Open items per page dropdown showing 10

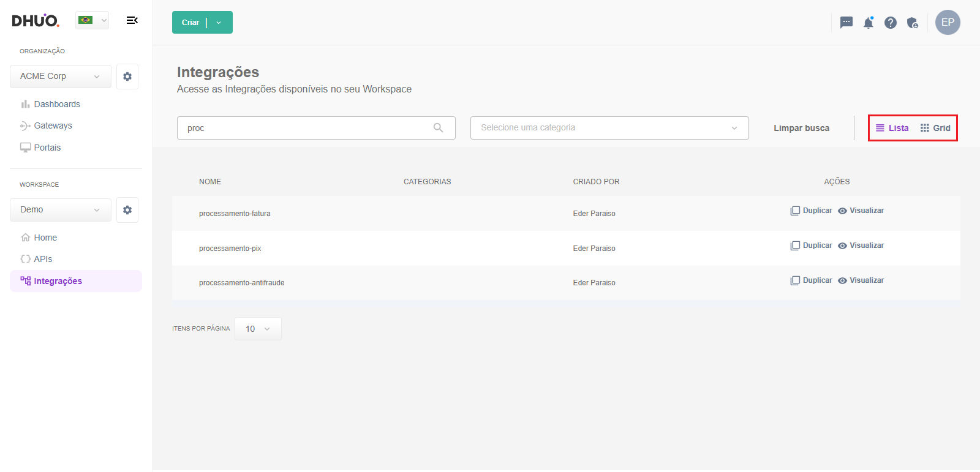pyautogui.click(x=258, y=329)
